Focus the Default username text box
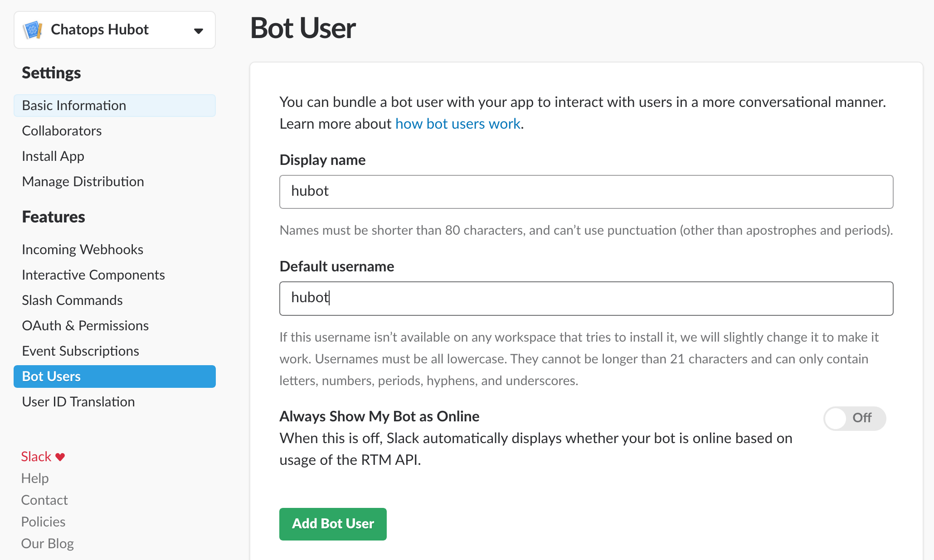934x560 pixels. [x=586, y=298]
